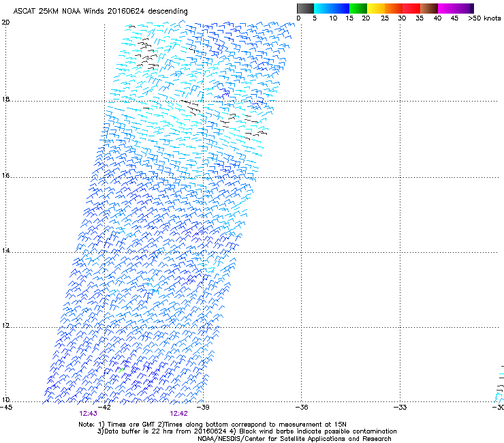The width and height of the screenshot is (504, 443).
Task: Click the longitude label '-33'
Action: coord(400,408)
